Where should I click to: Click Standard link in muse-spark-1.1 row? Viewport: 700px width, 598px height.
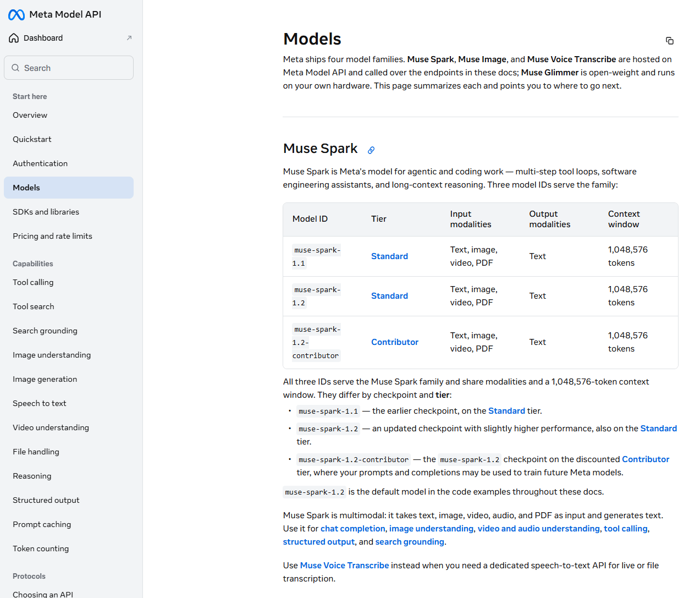[389, 256]
